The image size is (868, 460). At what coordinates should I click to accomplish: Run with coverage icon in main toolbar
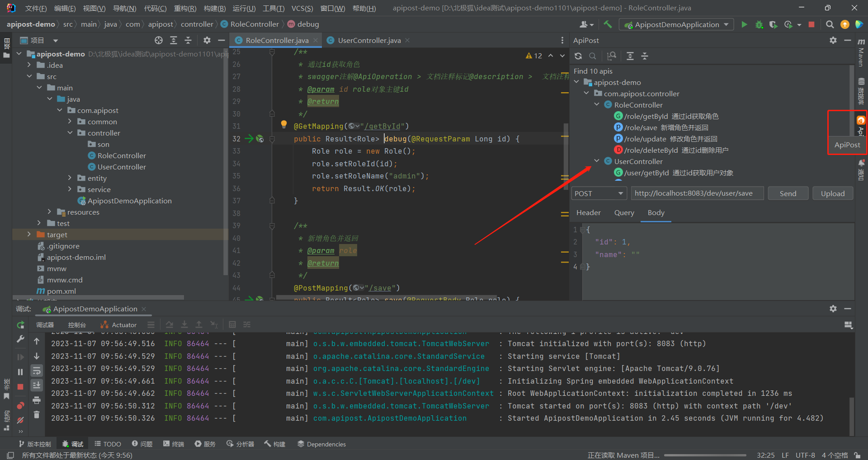(x=773, y=24)
